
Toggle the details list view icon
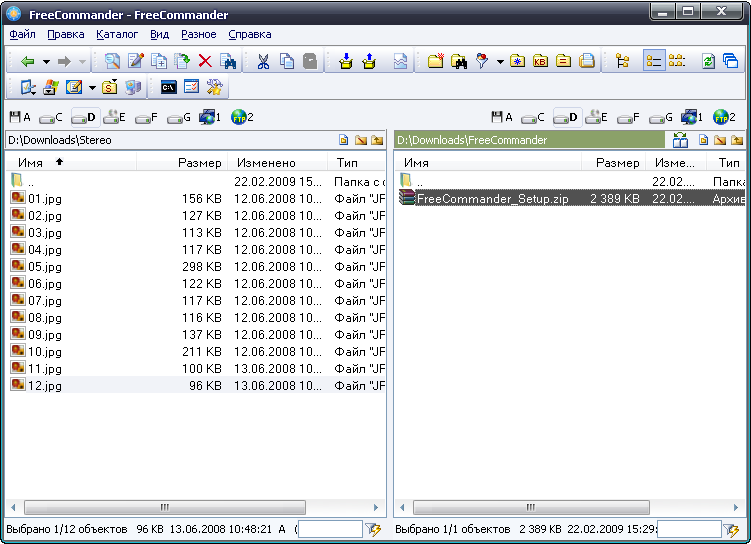pyautogui.click(x=654, y=61)
